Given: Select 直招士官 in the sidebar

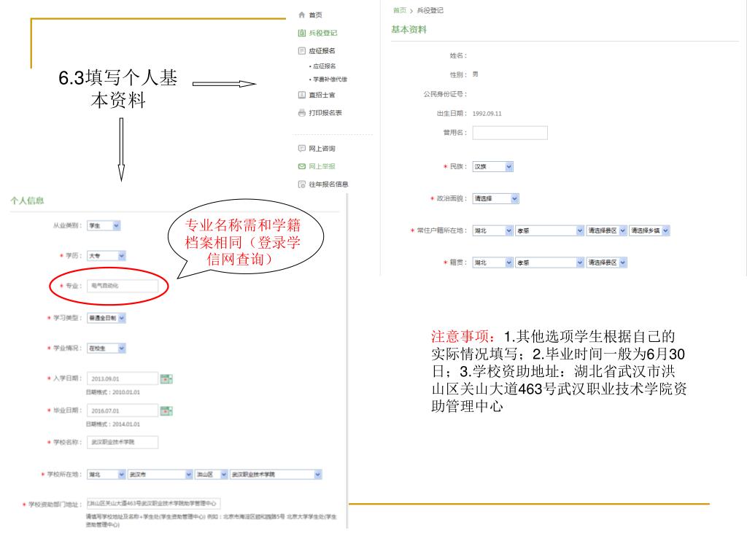Looking at the screenshot, I should pyautogui.click(x=322, y=95).
